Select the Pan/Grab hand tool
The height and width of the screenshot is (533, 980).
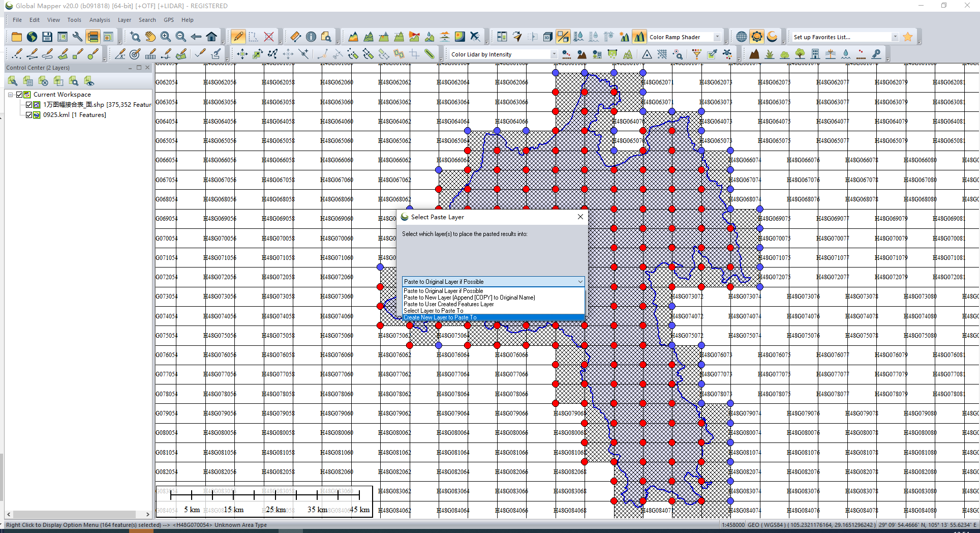150,37
